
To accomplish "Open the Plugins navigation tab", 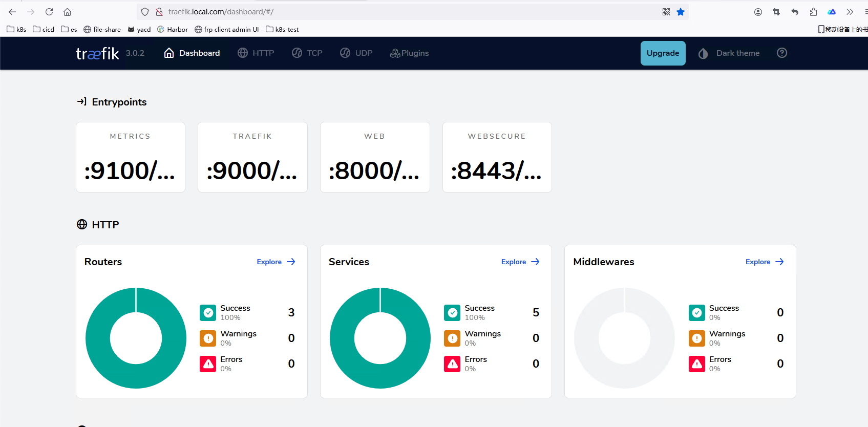I will [x=410, y=53].
